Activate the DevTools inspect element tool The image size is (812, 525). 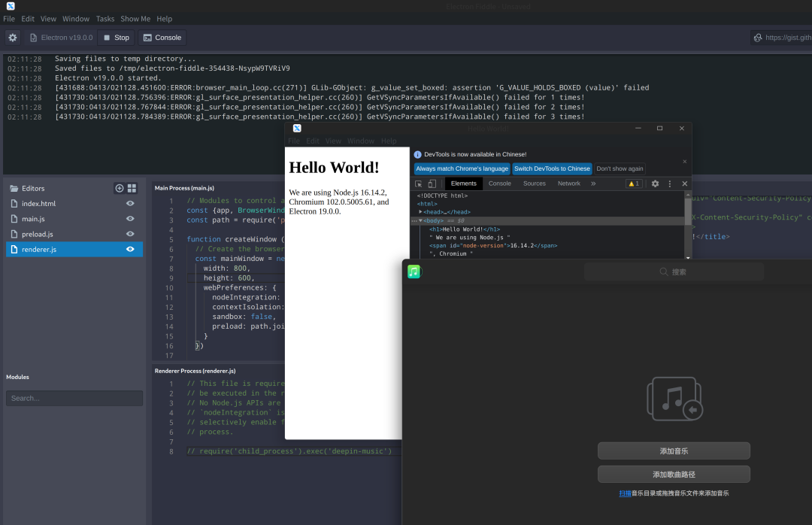pos(419,184)
